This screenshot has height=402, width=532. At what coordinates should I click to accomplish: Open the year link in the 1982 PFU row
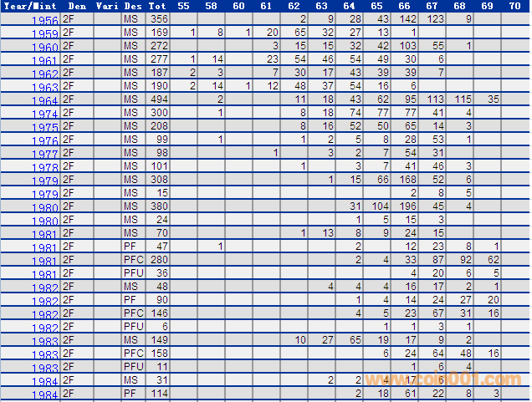(44, 328)
